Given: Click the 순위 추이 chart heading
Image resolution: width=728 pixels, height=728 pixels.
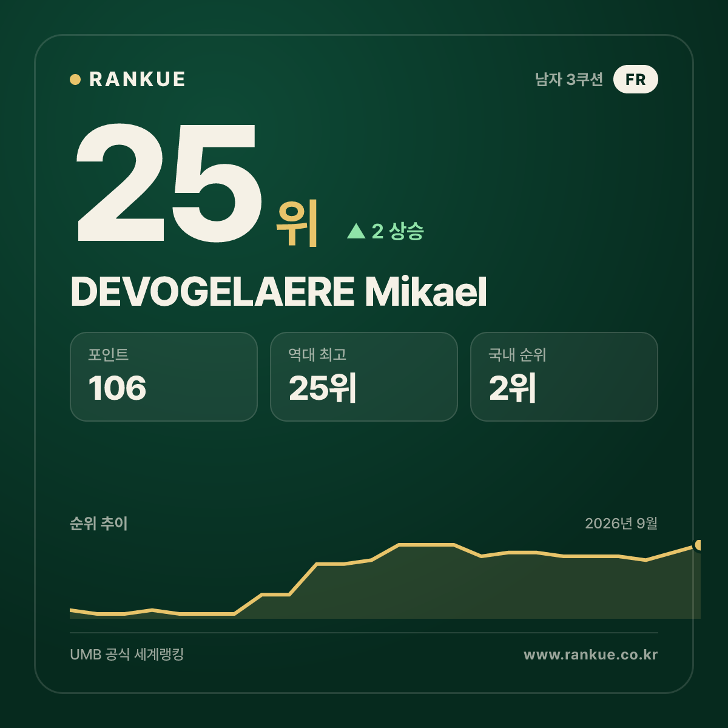Looking at the screenshot, I should (99, 524).
